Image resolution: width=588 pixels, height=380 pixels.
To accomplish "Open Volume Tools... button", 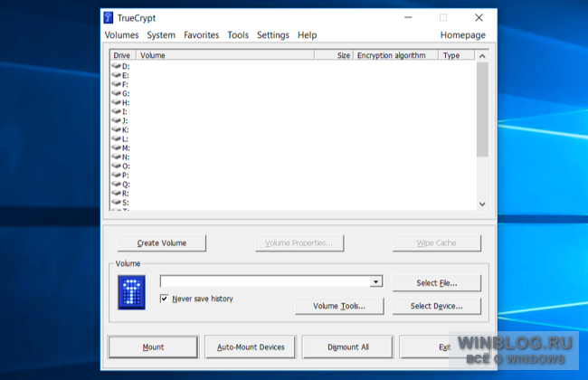I will click(339, 306).
